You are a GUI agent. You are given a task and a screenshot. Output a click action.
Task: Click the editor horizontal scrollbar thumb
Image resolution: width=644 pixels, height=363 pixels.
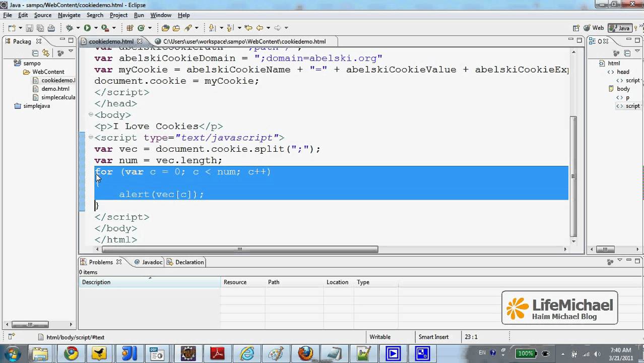point(240,249)
